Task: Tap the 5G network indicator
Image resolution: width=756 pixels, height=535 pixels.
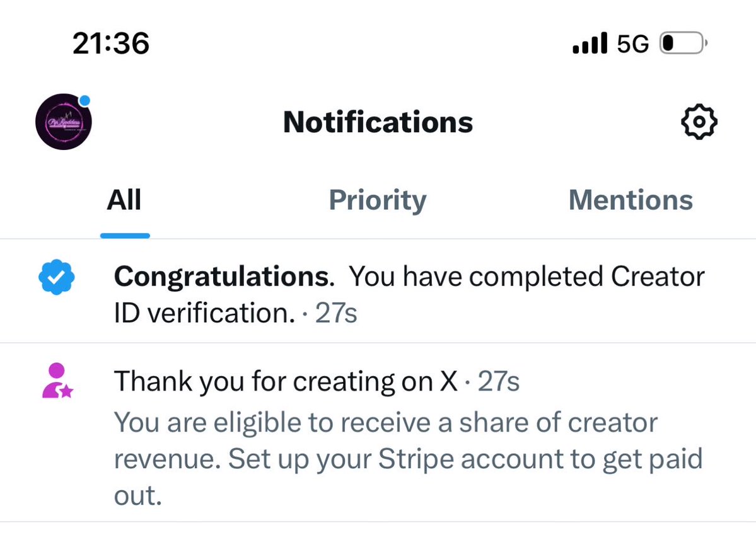Action: click(633, 44)
